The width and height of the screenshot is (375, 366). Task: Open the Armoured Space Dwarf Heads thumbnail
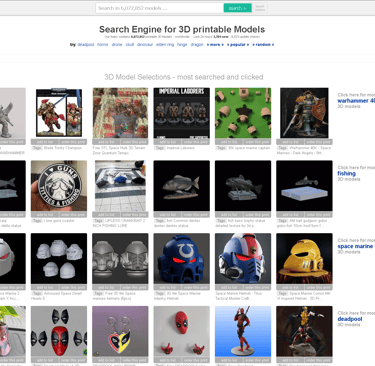pos(59,258)
